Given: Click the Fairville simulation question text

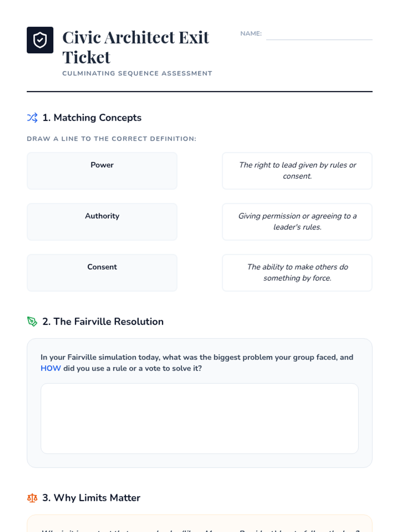Looking at the screenshot, I should click(197, 363).
